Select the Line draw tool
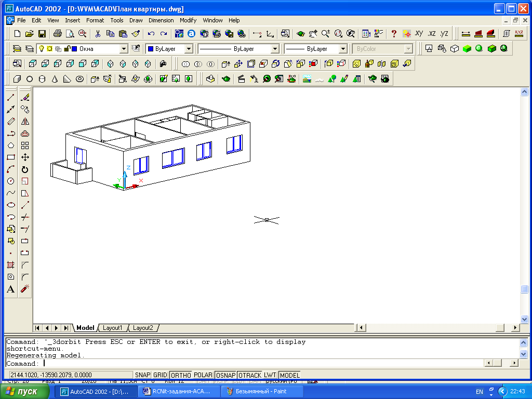This screenshot has height=399, width=532. 10,98
